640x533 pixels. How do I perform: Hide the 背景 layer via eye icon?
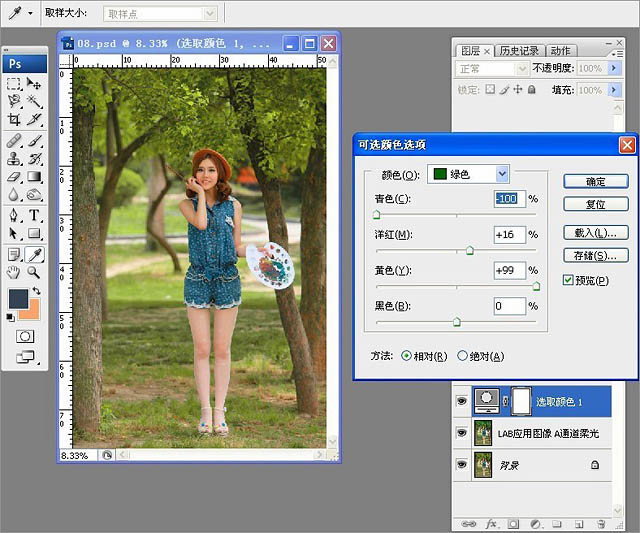pyautogui.click(x=461, y=465)
